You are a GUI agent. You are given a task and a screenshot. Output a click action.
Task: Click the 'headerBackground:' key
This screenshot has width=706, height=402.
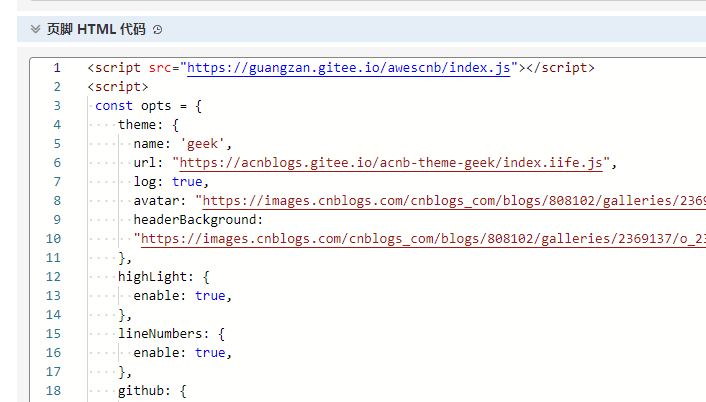(198, 220)
